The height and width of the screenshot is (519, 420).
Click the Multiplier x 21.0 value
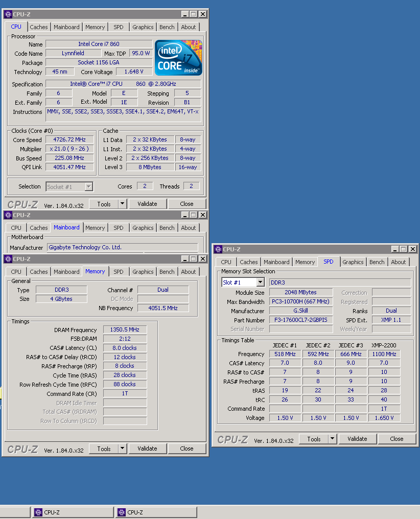click(x=69, y=149)
